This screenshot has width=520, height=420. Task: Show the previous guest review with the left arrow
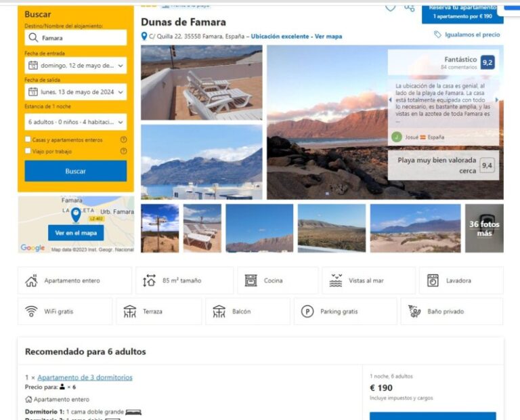tap(390, 100)
